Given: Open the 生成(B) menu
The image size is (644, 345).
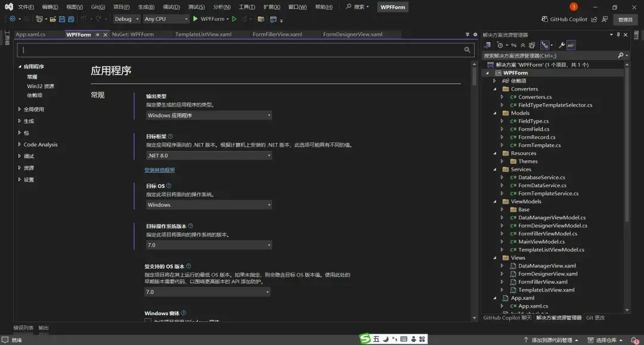Looking at the screenshot, I should (x=146, y=7).
